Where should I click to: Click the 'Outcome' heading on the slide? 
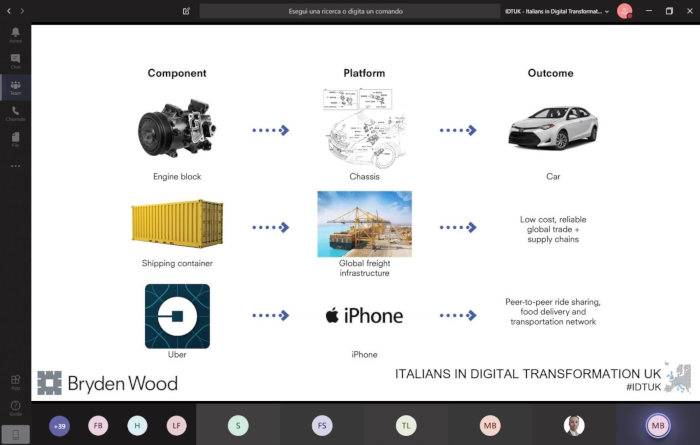tap(550, 73)
